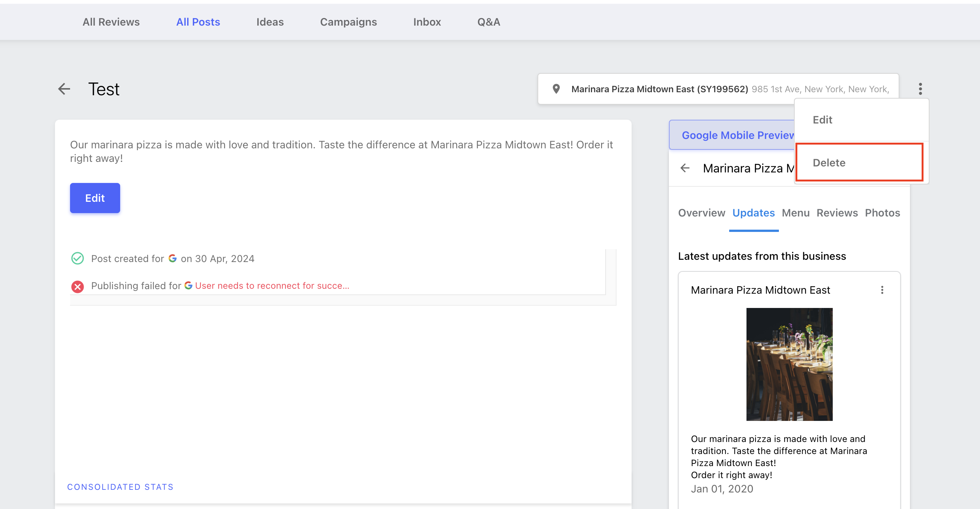Click 'on 30 Apr, 2024' creation date
The height and width of the screenshot is (509, 980).
pos(217,258)
